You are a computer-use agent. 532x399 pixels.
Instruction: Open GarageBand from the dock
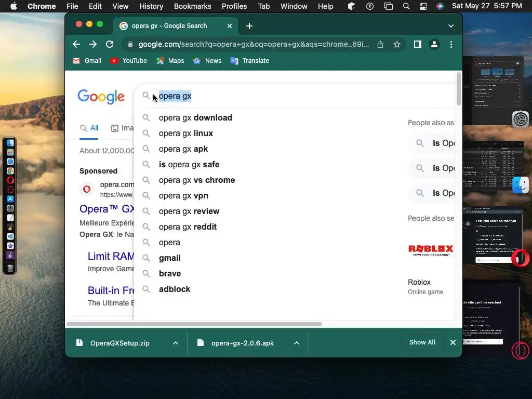pos(10,227)
